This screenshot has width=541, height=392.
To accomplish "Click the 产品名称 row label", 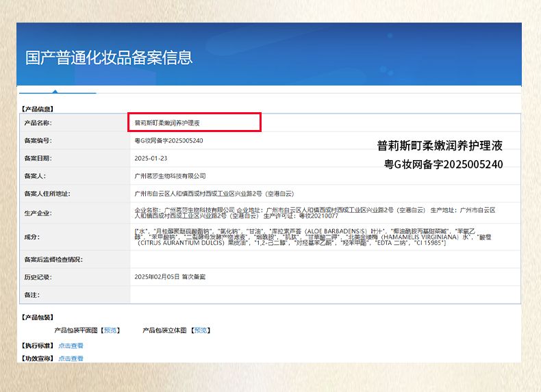I will tap(38, 123).
